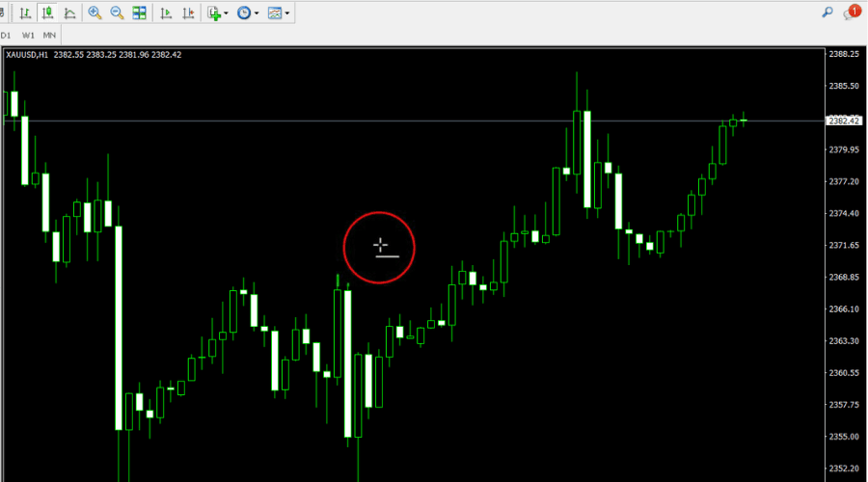This screenshot has width=868, height=482.
Task: Expand the timeframe periods dropdown arrow
Action: [257, 13]
